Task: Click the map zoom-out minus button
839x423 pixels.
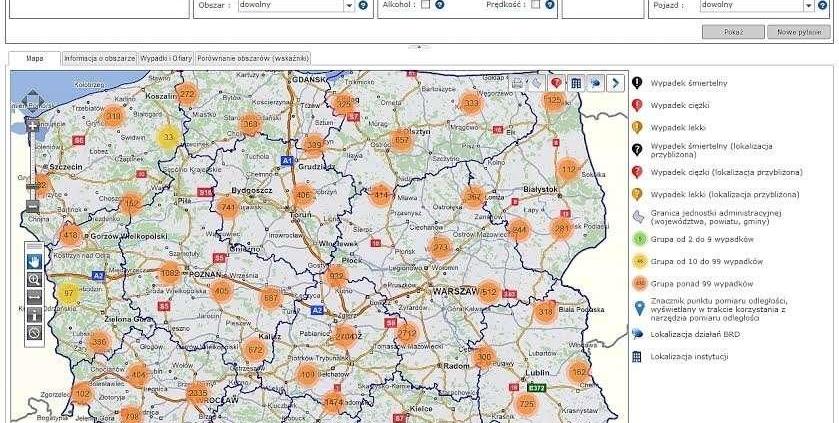Action: (33, 206)
